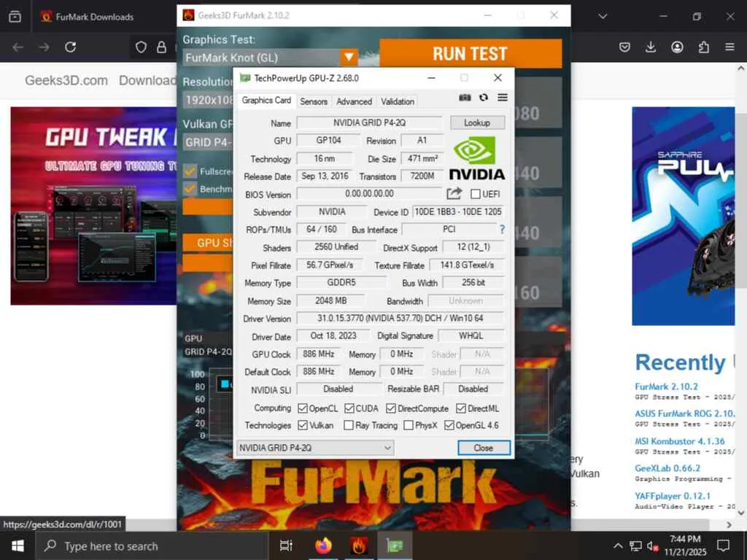Open the Windows Start menu
The width and height of the screenshot is (747, 560).
point(18,545)
